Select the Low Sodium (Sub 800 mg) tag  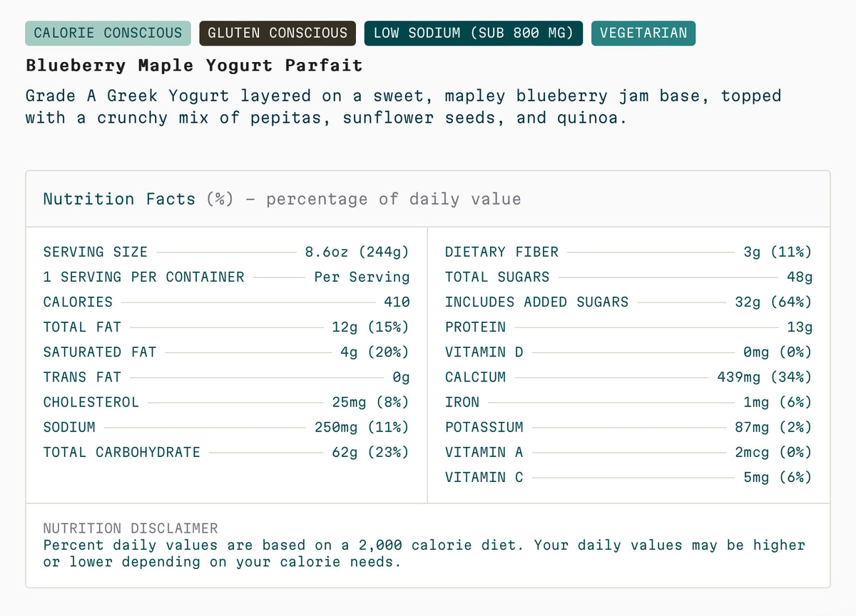coord(474,33)
